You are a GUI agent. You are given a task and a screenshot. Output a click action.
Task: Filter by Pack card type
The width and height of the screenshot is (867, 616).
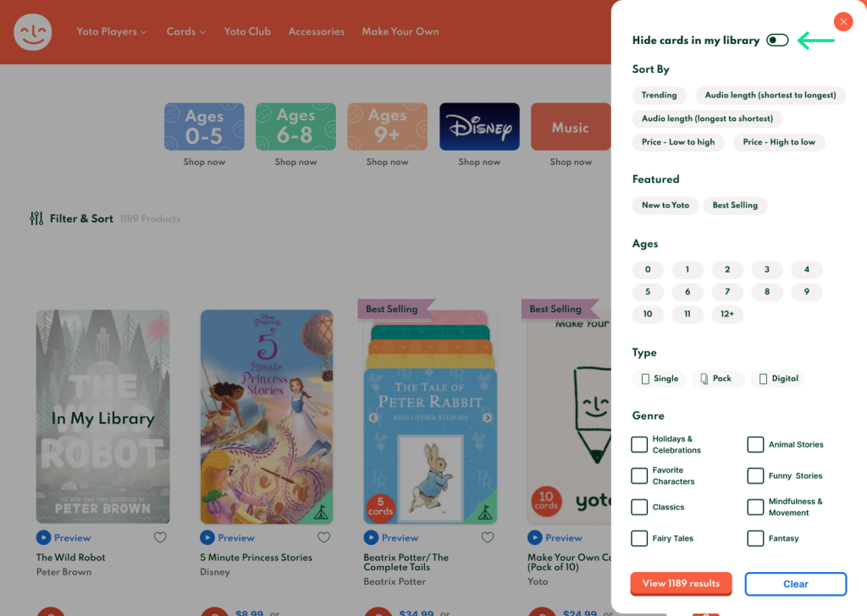click(716, 378)
